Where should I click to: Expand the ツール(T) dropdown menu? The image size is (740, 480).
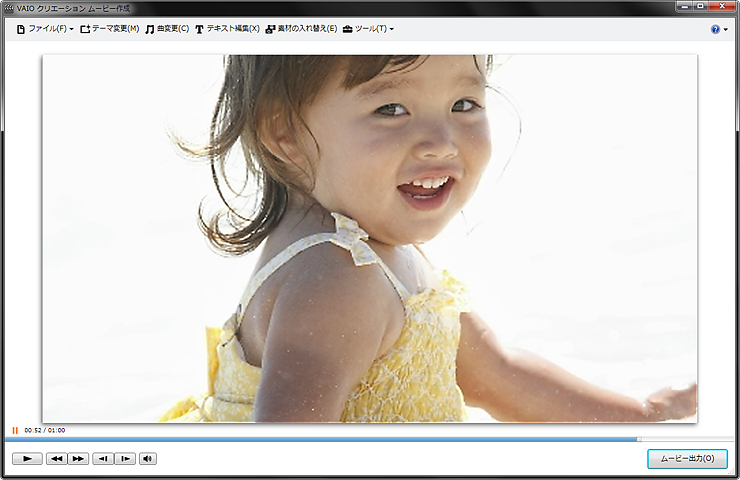point(368,29)
